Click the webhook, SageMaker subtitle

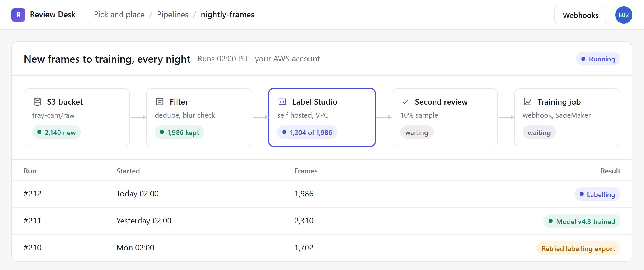pyautogui.click(x=557, y=115)
